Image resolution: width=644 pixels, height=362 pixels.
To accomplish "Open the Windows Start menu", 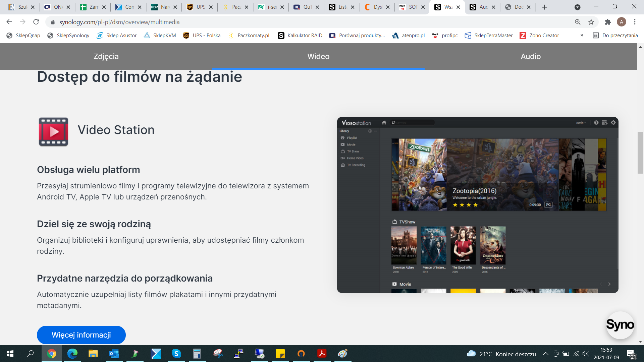I will tap(10, 354).
